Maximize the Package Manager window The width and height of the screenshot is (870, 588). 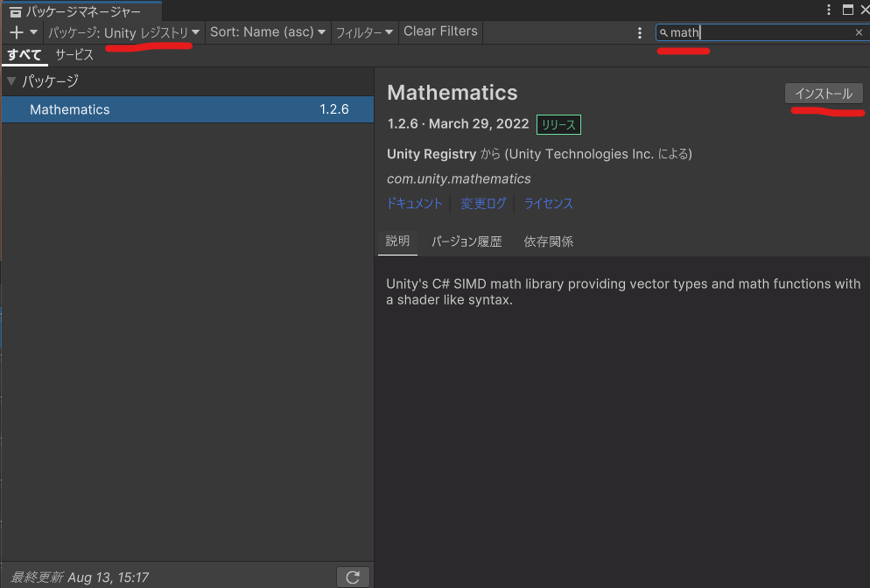point(846,10)
